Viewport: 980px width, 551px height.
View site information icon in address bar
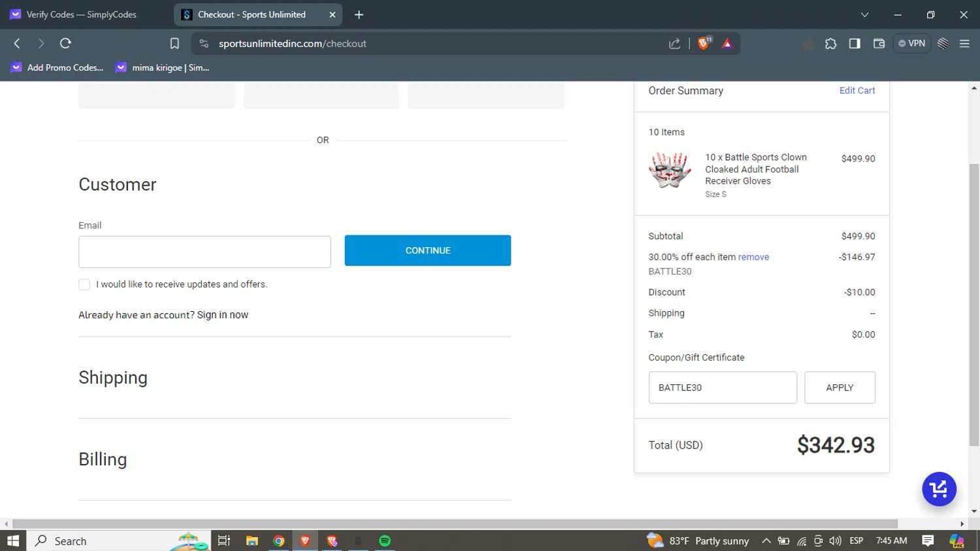(x=204, y=44)
